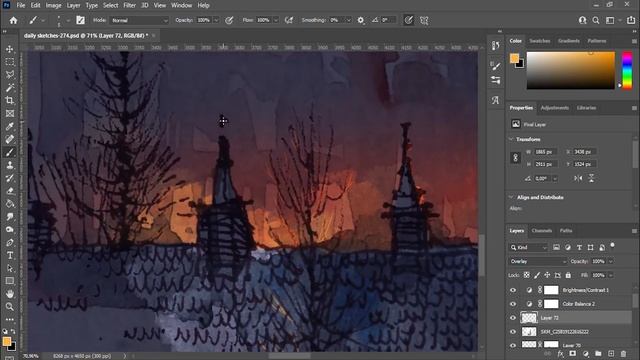Select the Pen tool
640x360 pixels.
click(10, 242)
